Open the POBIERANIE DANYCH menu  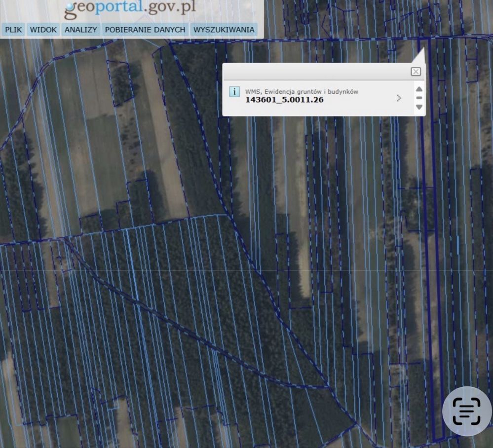point(145,30)
